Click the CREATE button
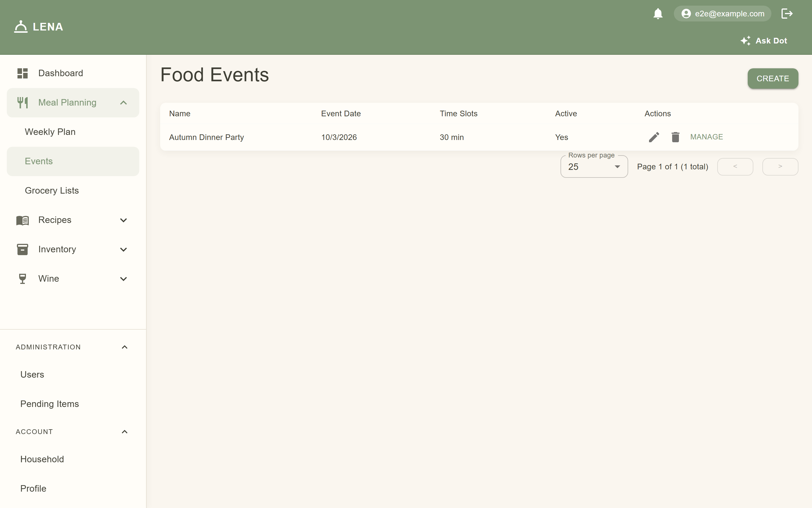This screenshot has height=508, width=812. click(x=773, y=79)
